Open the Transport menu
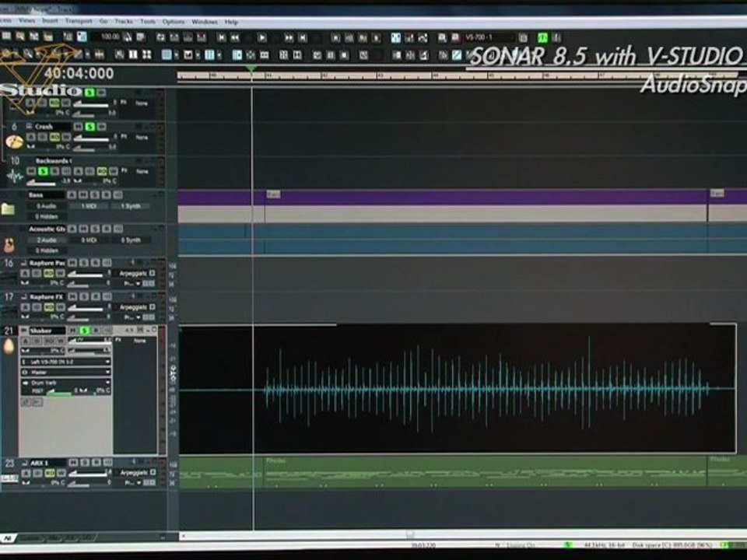Image resolution: width=747 pixels, height=560 pixels. tap(79, 22)
